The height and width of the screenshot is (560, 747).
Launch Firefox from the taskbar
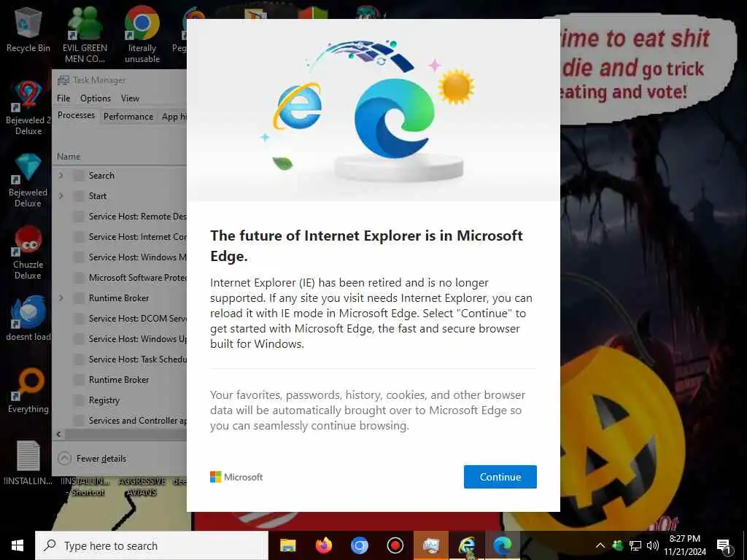click(x=323, y=545)
